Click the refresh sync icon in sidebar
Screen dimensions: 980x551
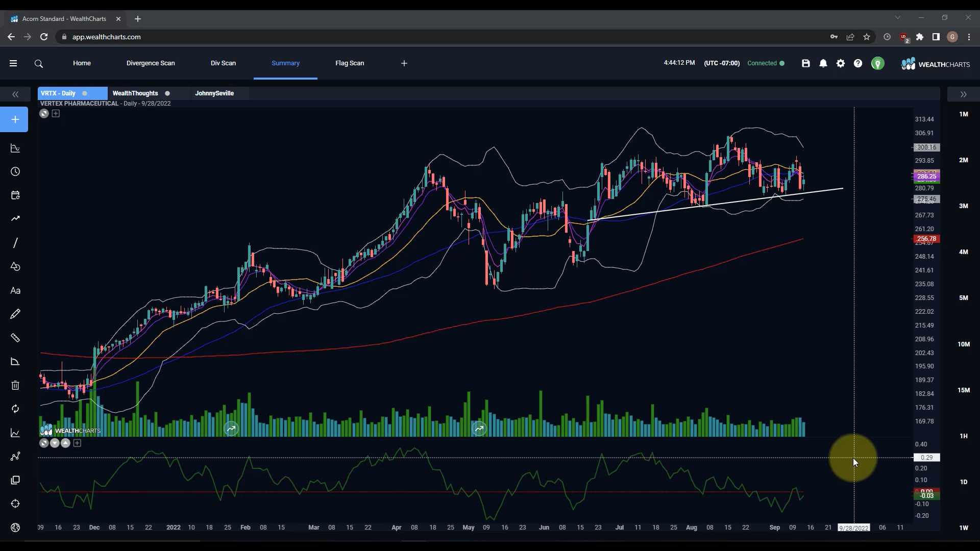(x=15, y=409)
